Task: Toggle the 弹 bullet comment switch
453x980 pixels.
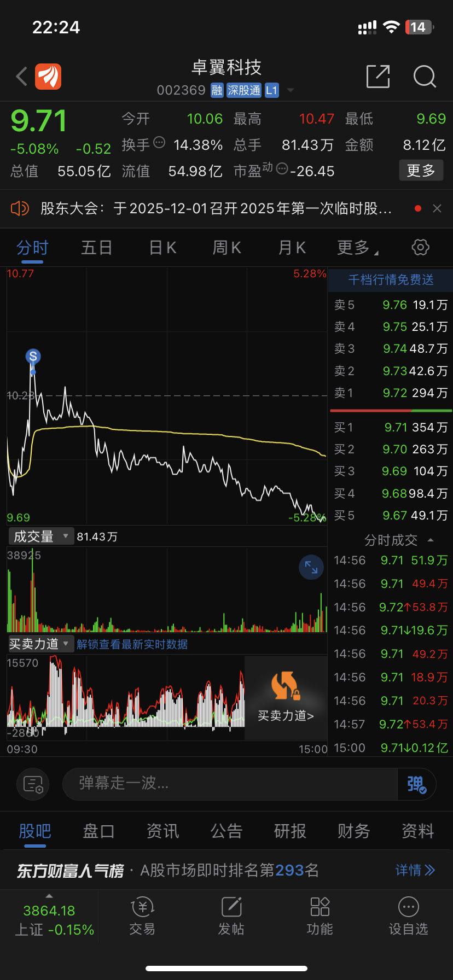Action: [x=416, y=784]
